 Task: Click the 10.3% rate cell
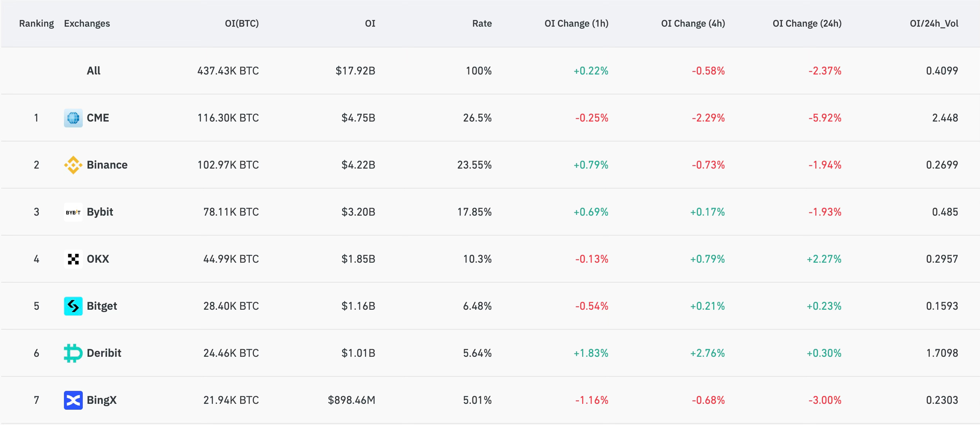[477, 259]
